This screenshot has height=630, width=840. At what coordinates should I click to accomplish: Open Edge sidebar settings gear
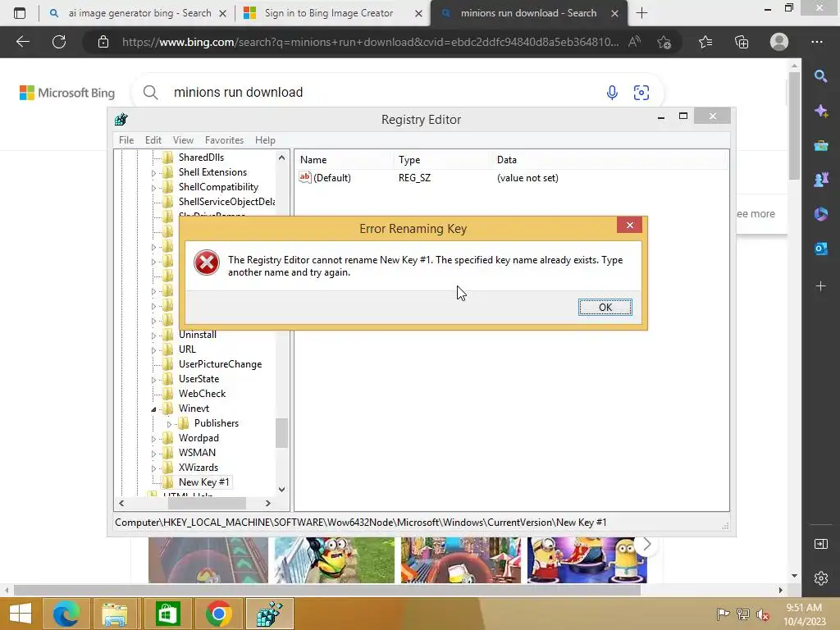pyautogui.click(x=820, y=578)
